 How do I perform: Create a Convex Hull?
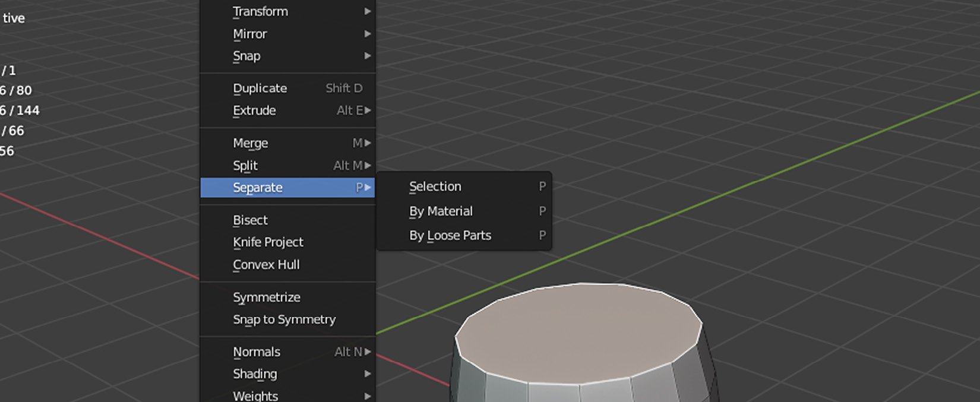287,265
